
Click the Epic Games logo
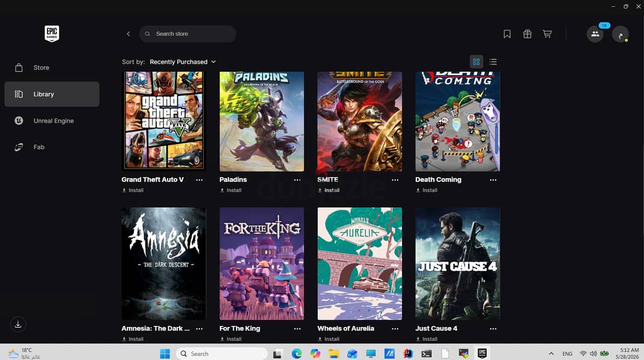pyautogui.click(x=52, y=34)
